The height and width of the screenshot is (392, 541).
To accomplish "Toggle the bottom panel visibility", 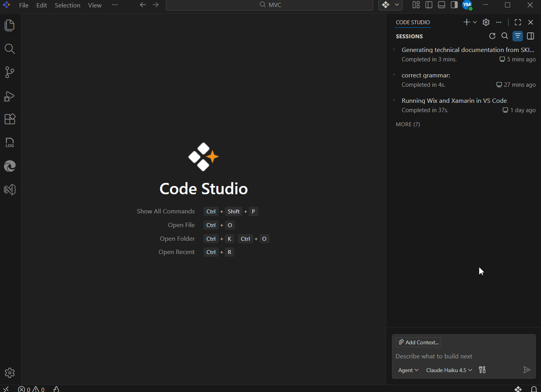I will pyautogui.click(x=442, y=5).
